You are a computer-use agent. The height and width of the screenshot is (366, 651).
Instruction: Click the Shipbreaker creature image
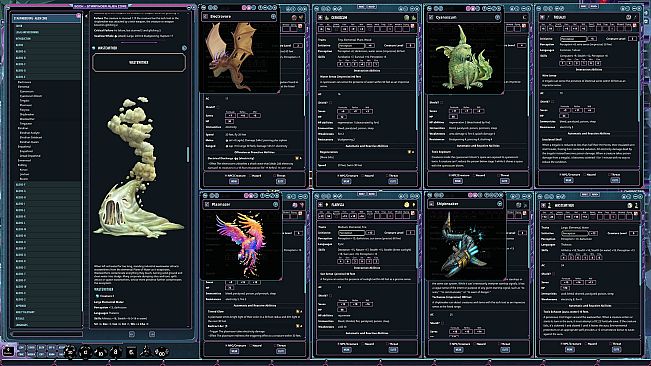click(465, 245)
